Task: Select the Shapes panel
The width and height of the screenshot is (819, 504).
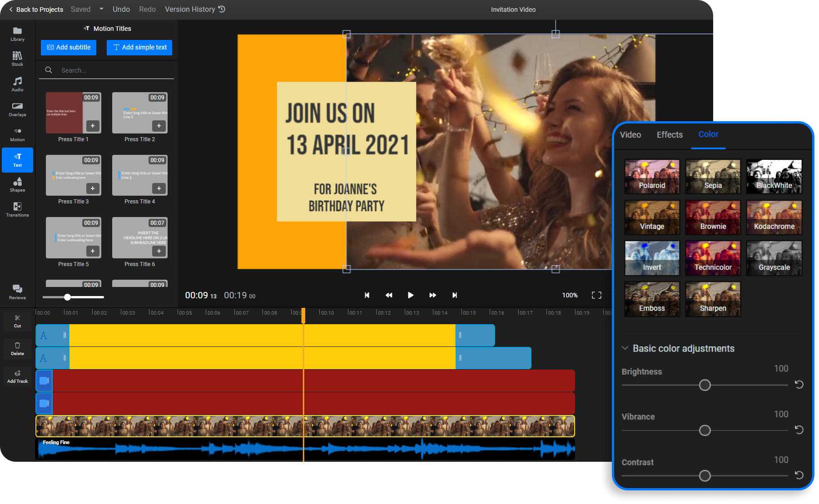Action: click(x=17, y=184)
